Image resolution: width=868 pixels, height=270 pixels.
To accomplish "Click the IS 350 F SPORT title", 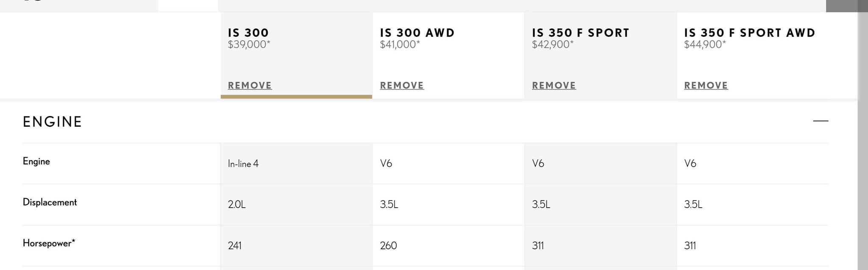I will (581, 33).
